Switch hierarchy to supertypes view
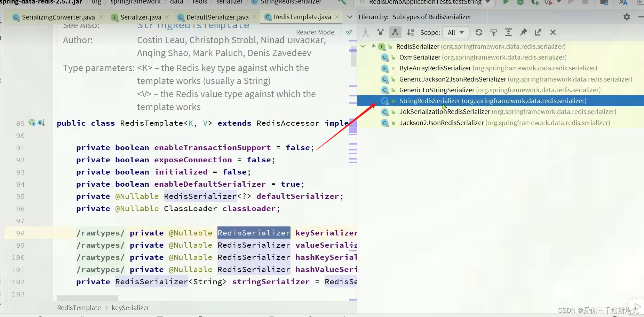644x317 pixels. (x=381, y=32)
